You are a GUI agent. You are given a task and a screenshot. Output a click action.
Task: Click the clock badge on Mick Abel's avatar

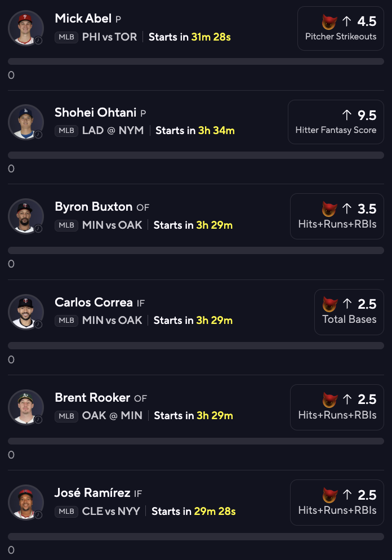38,41
